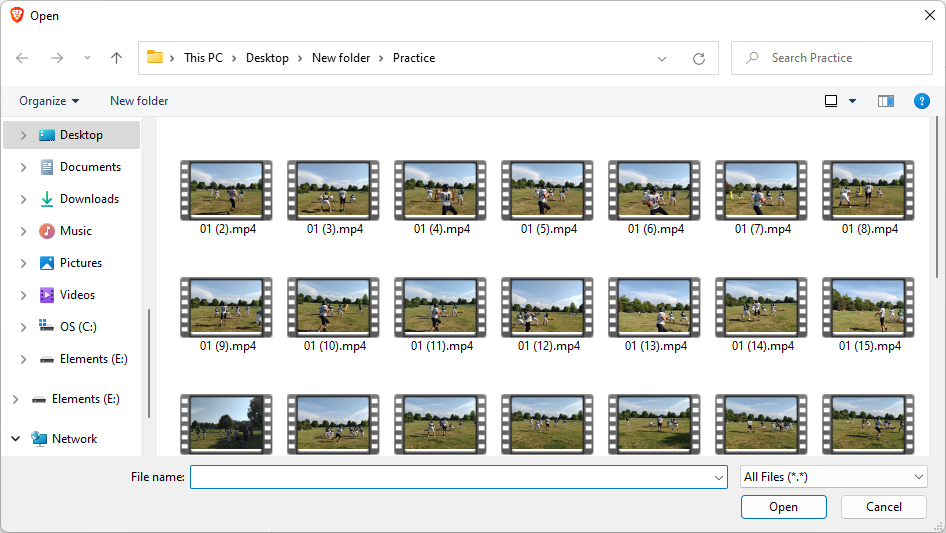The image size is (946, 533).
Task: Select video file 01 (11).mp4
Action: point(441,315)
